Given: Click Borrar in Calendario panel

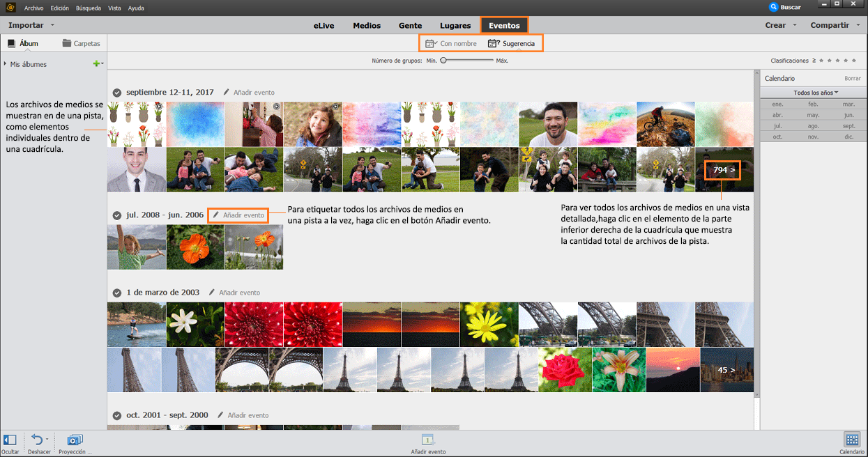Looking at the screenshot, I should point(852,79).
